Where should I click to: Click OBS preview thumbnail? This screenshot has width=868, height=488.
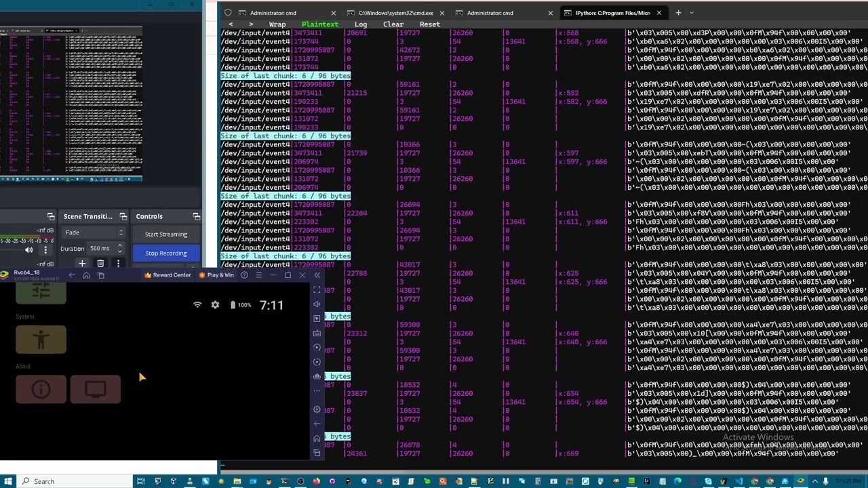point(71,104)
